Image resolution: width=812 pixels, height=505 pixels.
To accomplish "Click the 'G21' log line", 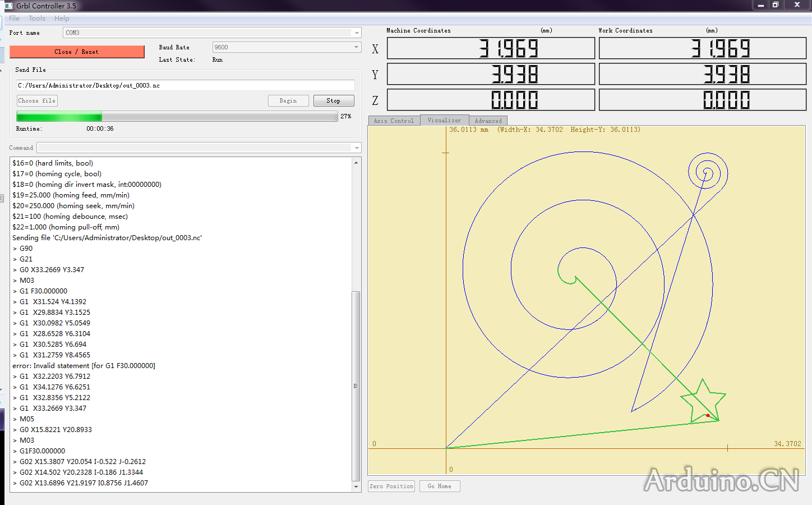I will click(x=23, y=259).
